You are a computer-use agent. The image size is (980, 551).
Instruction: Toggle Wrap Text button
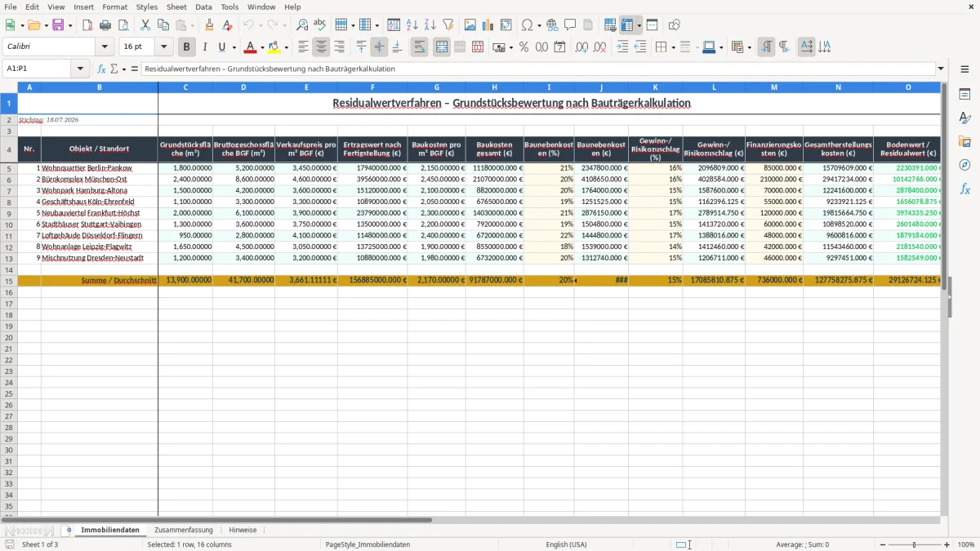(x=420, y=47)
